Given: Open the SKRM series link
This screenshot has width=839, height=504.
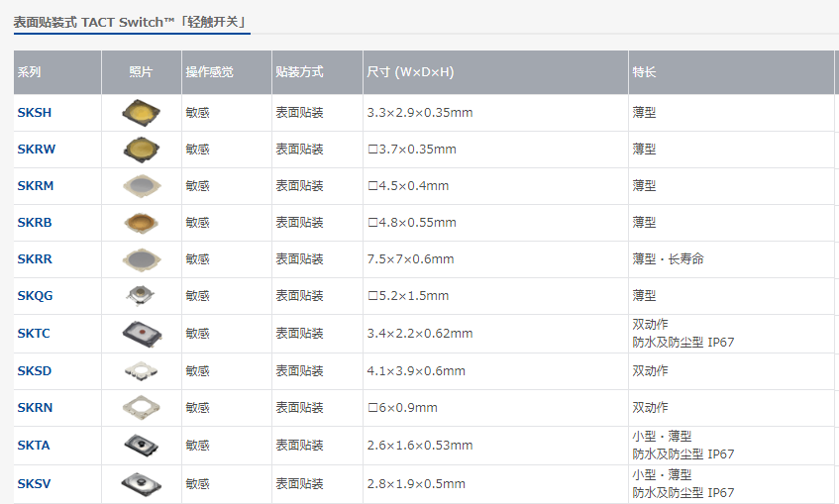Looking at the screenshot, I should (x=36, y=186).
